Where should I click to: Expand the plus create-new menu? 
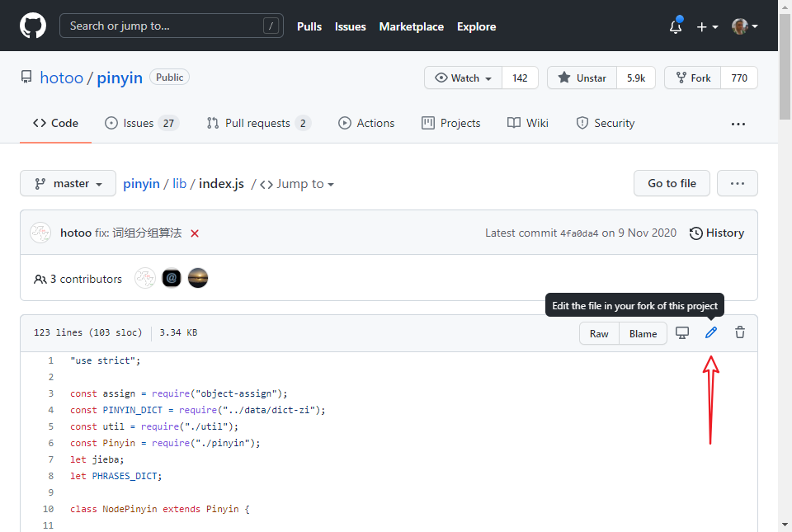pyautogui.click(x=707, y=26)
